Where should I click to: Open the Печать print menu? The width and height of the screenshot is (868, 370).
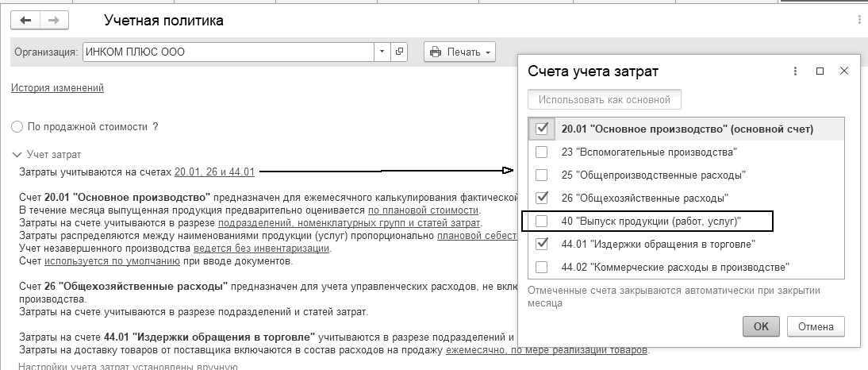459,52
